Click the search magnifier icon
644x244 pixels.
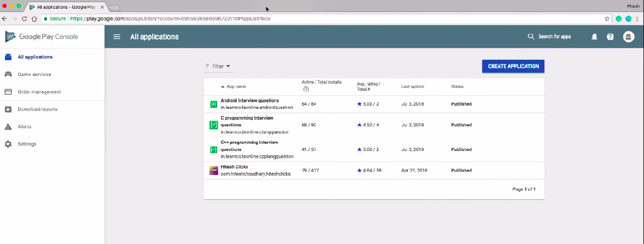(530, 37)
